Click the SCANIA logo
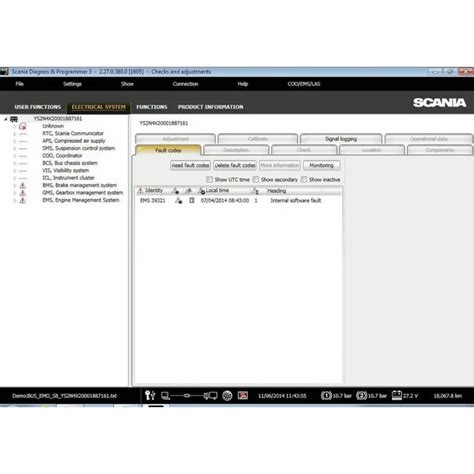 (x=439, y=102)
